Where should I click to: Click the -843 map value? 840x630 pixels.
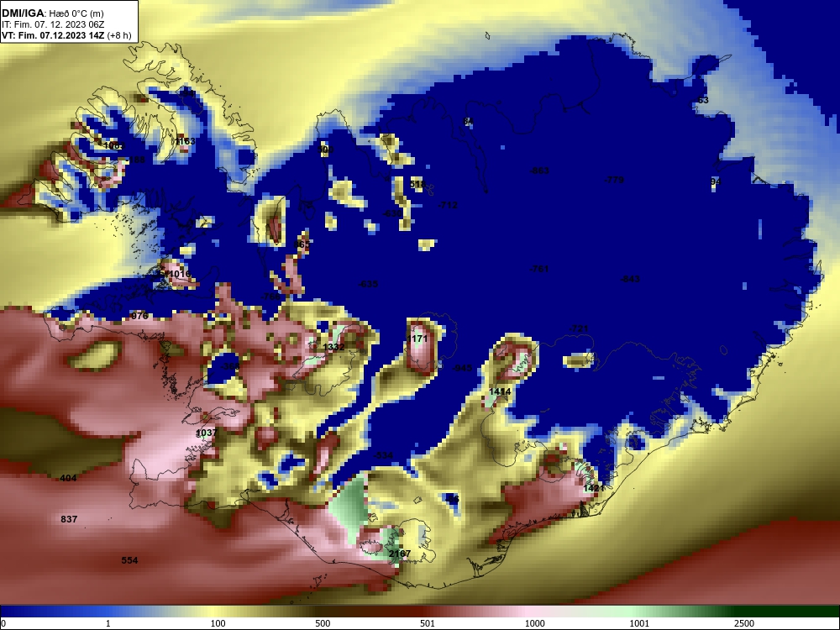[x=630, y=279]
